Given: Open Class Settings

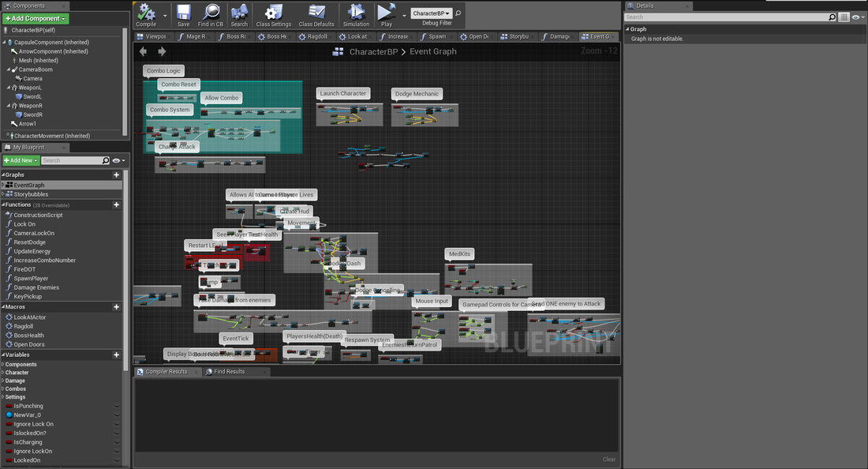Looking at the screenshot, I should tap(273, 13).
